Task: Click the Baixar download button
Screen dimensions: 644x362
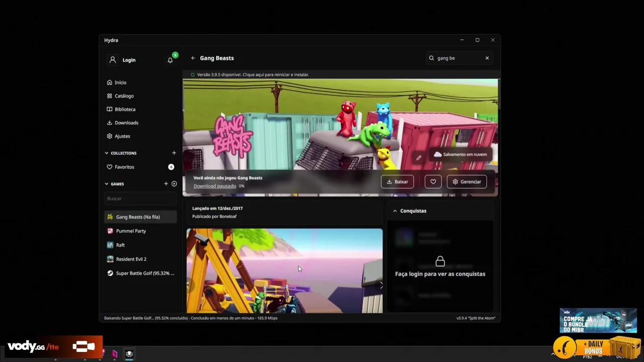Action: (397, 182)
